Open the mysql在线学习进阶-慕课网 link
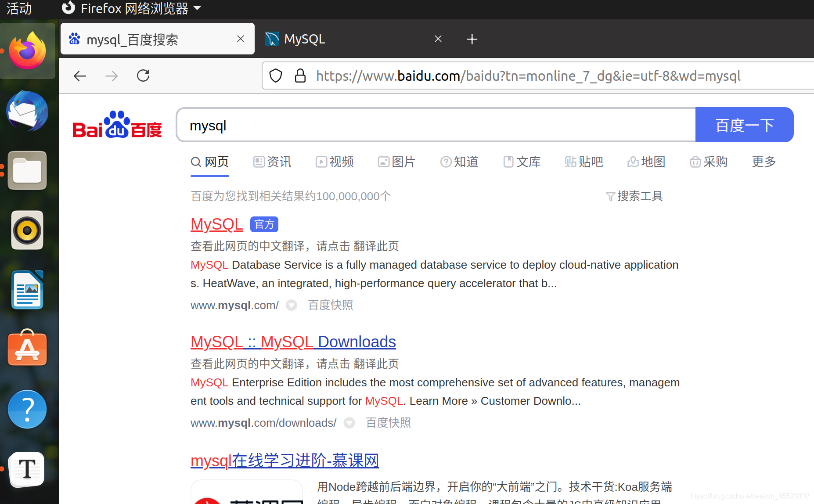814x504 pixels. [x=285, y=461]
